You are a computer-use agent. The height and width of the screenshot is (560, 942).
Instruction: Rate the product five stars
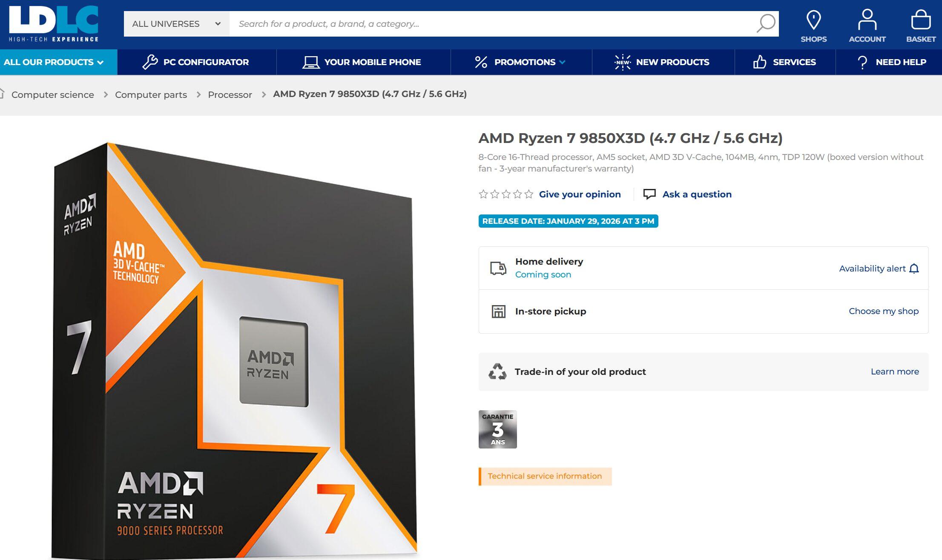point(528,194)
